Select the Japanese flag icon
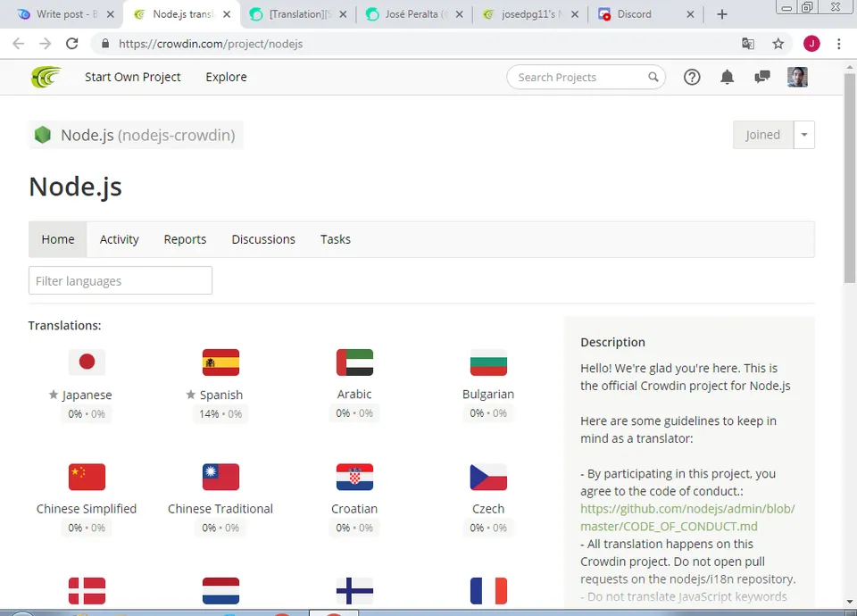This screenshot has width=857, height=616. click(x=87, y=362)
